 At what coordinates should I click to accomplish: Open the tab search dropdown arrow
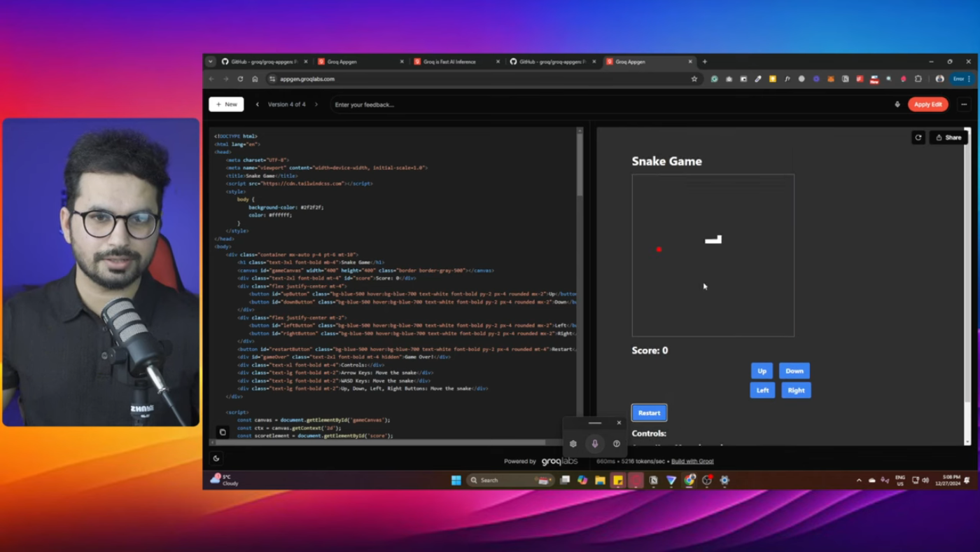[210, 62]
